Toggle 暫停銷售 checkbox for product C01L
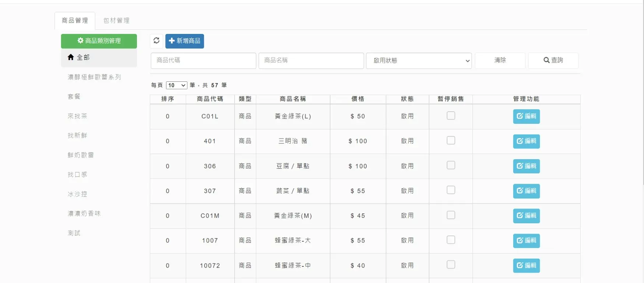Viewport: 644px width, 283px height. click(451, 116)
